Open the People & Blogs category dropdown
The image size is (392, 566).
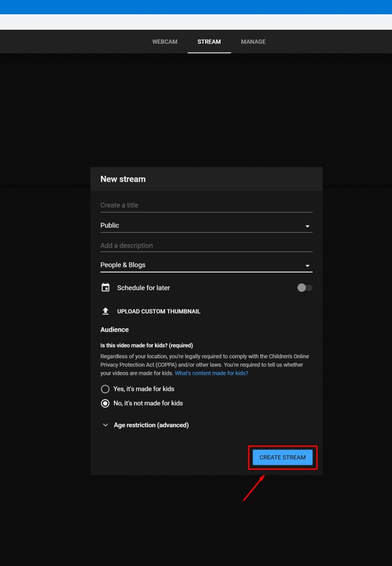point(206,265)
